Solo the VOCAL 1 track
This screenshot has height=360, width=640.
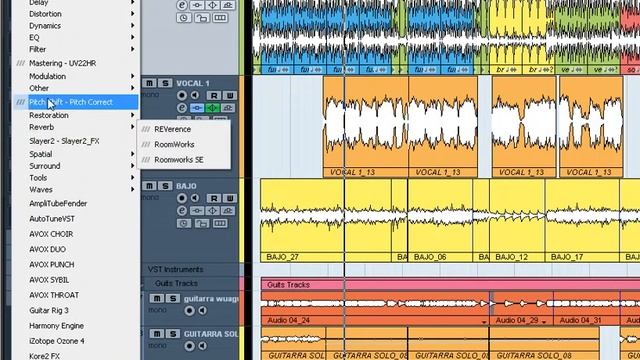(x=165, y=83)
